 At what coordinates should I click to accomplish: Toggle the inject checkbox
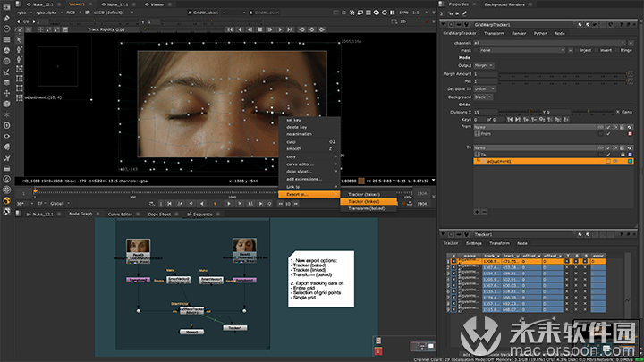tap(577, 50)
